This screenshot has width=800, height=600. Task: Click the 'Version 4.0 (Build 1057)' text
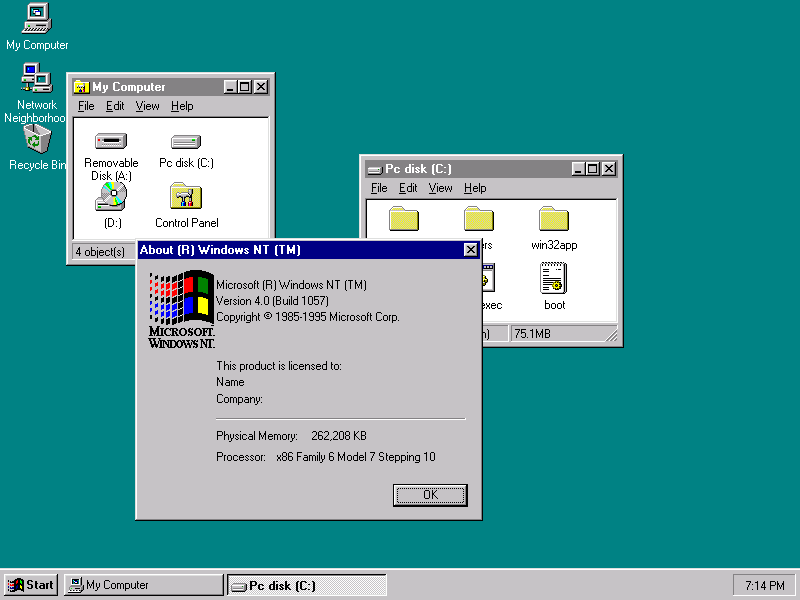(x=272, y=301)
